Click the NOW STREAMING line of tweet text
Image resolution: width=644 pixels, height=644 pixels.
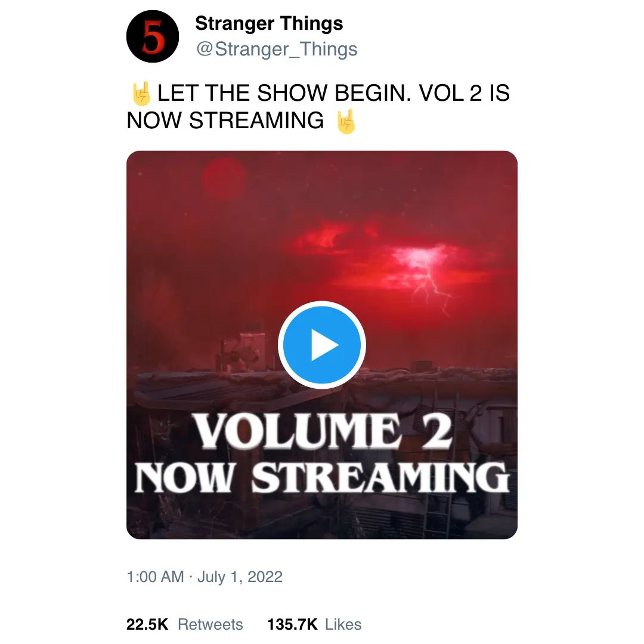coord(225,120)
